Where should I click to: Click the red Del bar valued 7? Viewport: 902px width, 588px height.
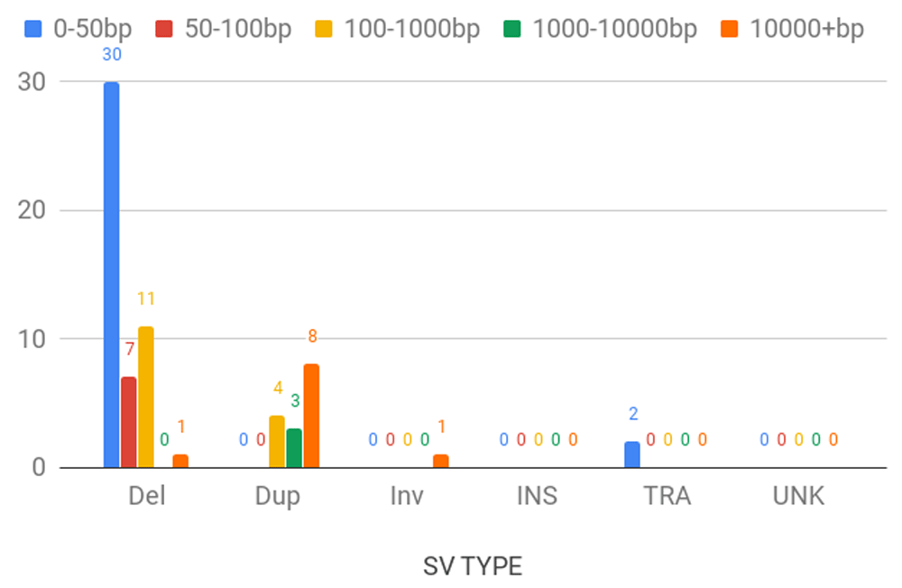(x=129, y=422)
